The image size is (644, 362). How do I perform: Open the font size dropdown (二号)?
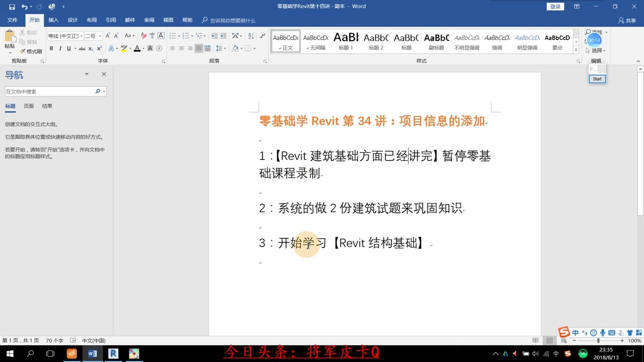pyautogui.click(x=100, y=36)
